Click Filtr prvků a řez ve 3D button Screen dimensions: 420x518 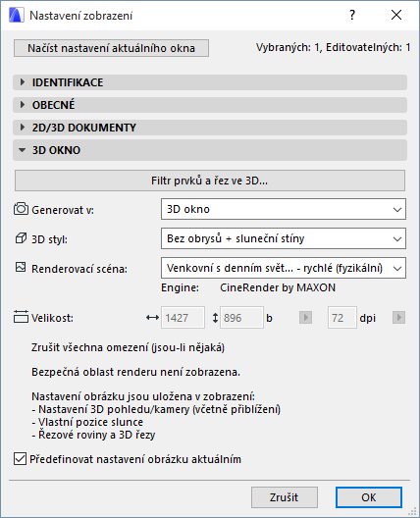pos(210,181)
